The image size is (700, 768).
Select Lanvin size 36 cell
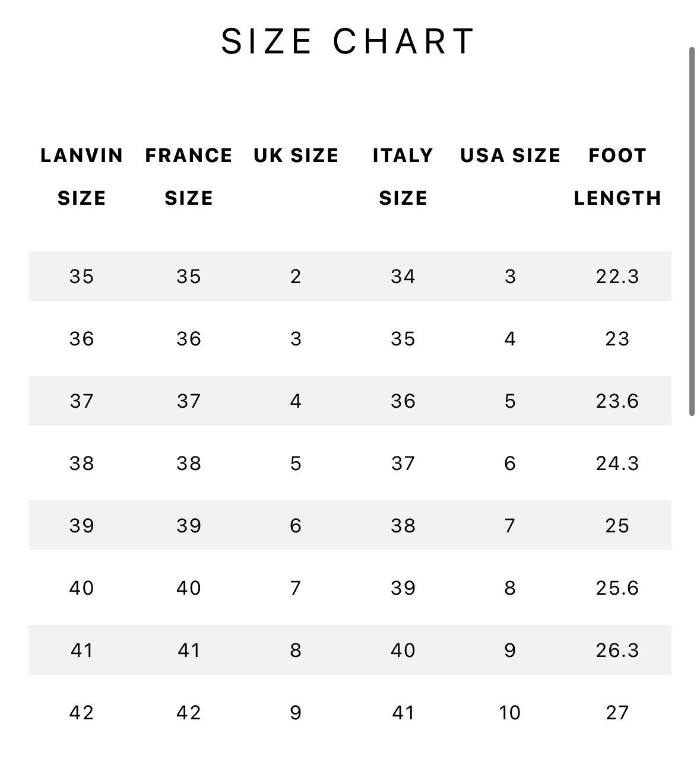(x=82, y=339)
